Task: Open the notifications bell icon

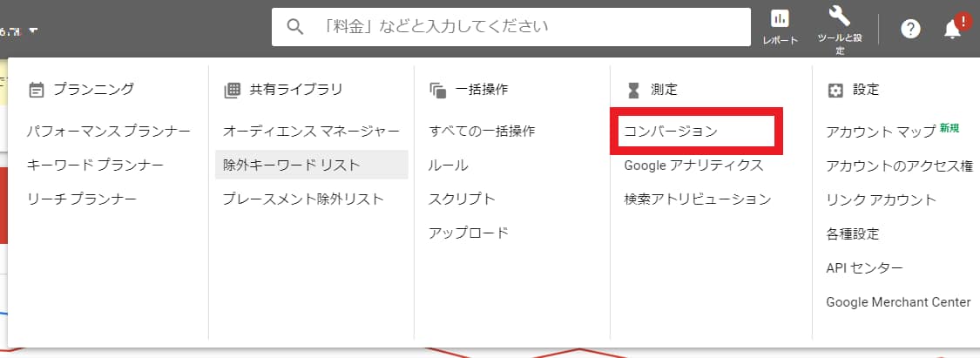Action: click(x=953, y=29)
